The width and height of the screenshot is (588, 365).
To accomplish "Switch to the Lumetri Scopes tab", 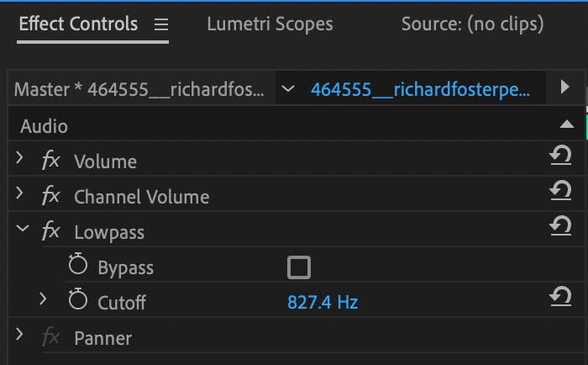I will pyautogui.click(x=270, y=24).
